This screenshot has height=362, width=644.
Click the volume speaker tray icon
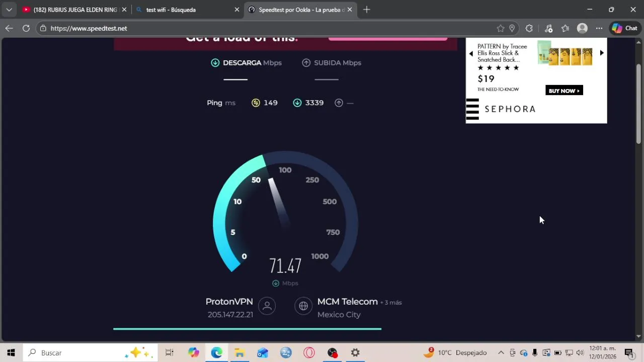(x=580, y=353)
